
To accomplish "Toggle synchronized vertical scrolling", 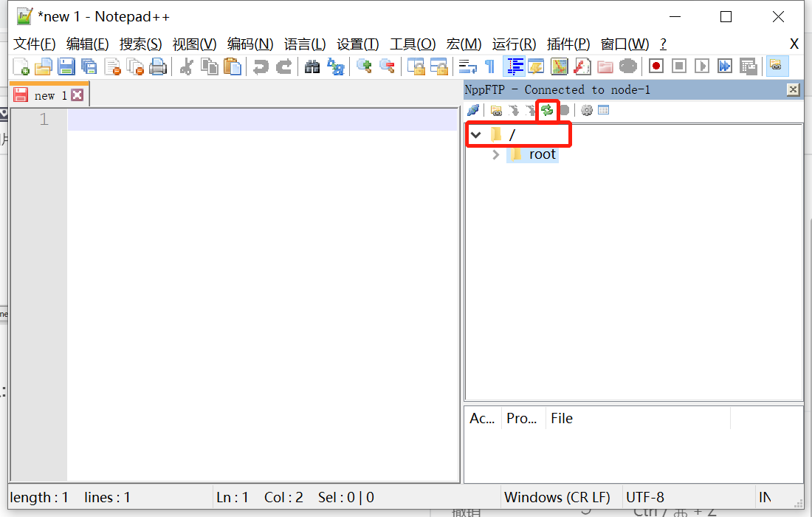I will tap(416, 66).
